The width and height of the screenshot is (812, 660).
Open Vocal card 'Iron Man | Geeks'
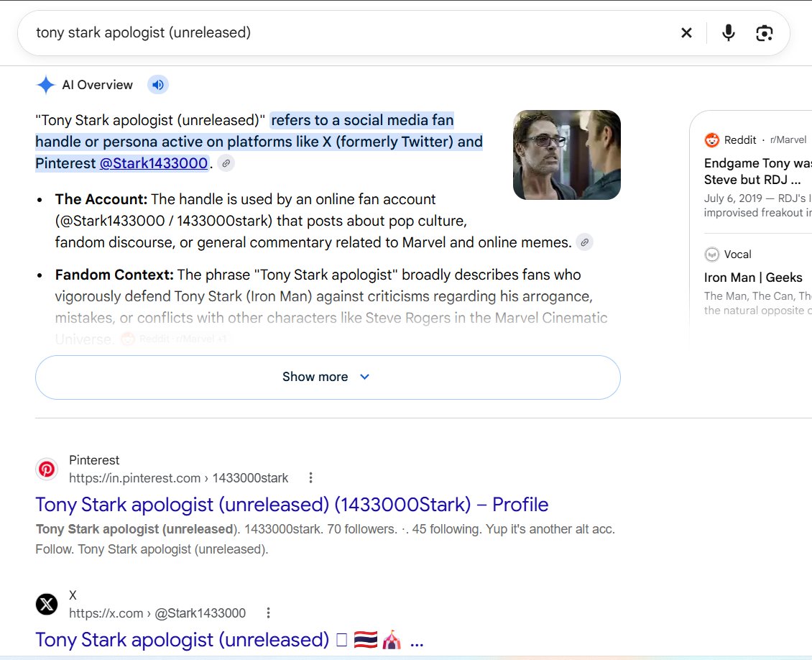point(753,278)
